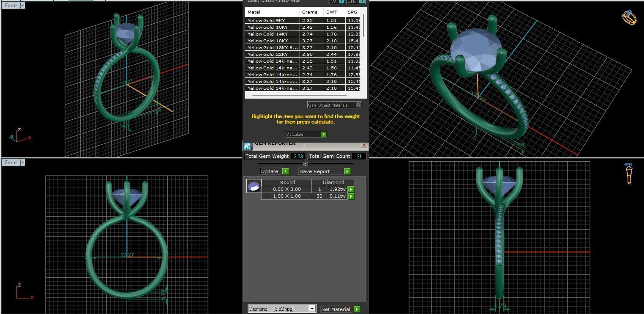Close the Gem Reporter panel
The height and width of the screenshot is (314, 644).
[364, 145]
